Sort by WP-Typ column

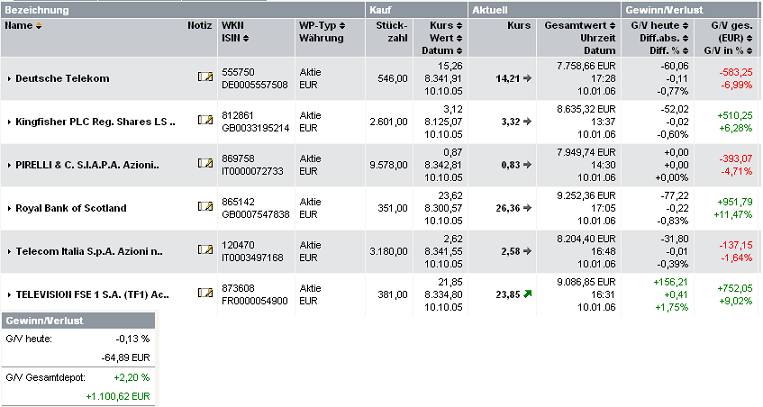pyautogui.click(x=340, y=25)
